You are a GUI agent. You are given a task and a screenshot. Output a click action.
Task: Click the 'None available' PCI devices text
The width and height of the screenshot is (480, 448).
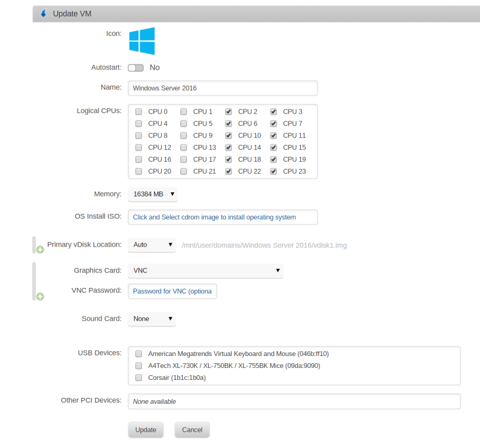(154, 401)
